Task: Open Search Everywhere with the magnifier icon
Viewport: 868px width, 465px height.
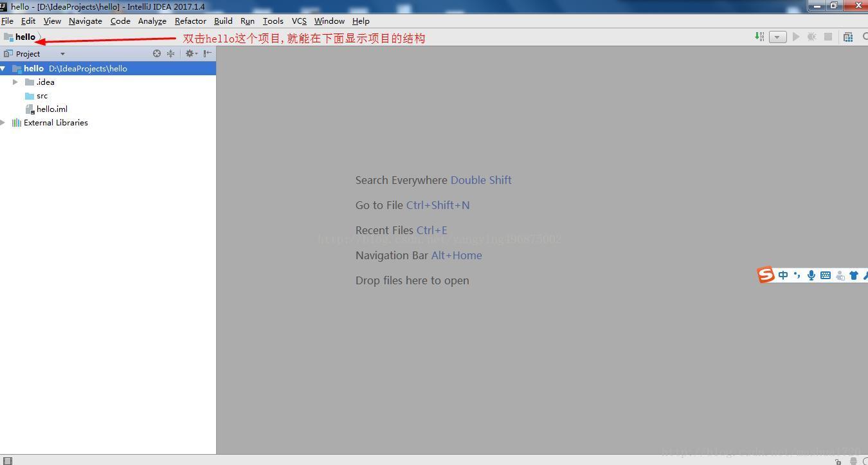Action: click(x=865, y=37)
